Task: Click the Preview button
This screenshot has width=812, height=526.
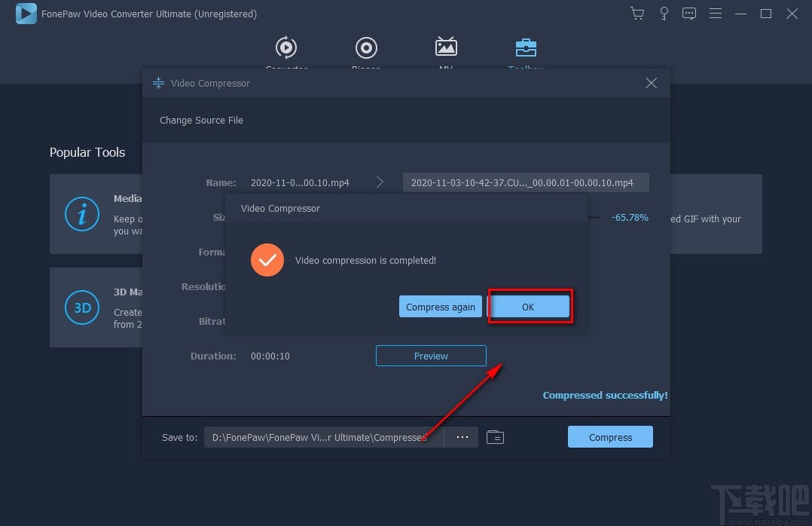Action: click(x=431, y=356)
